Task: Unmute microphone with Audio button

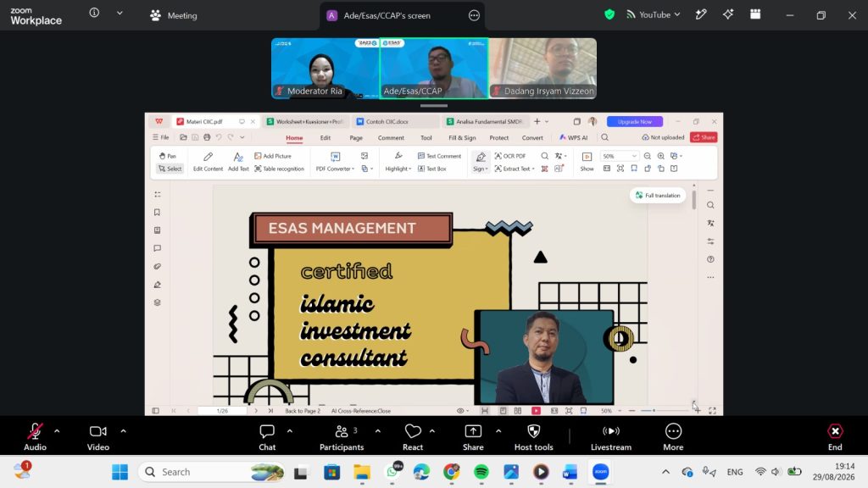Action: click(35, 436)
